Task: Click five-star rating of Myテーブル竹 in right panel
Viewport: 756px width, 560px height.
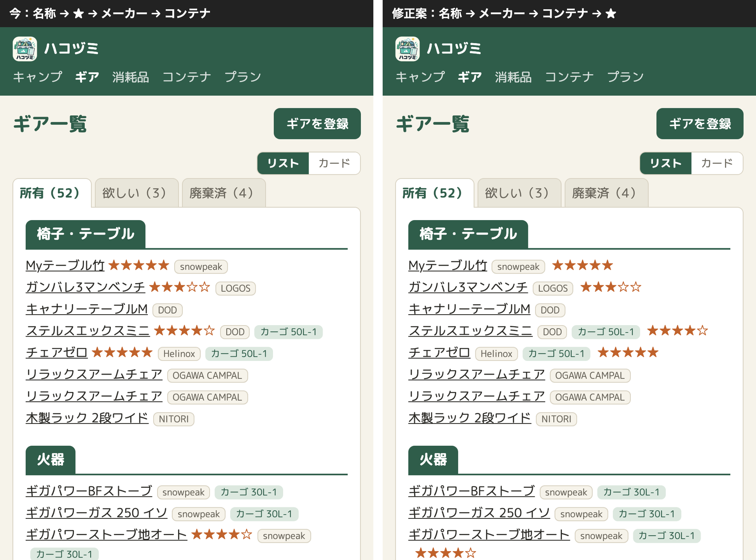Action: (x=583, y=265)
